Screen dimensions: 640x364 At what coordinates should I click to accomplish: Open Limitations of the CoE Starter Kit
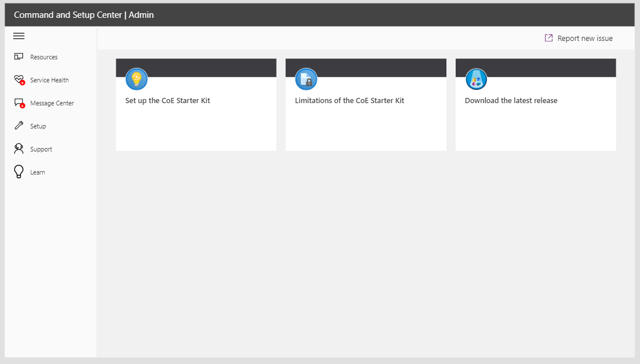coord(349,100)
